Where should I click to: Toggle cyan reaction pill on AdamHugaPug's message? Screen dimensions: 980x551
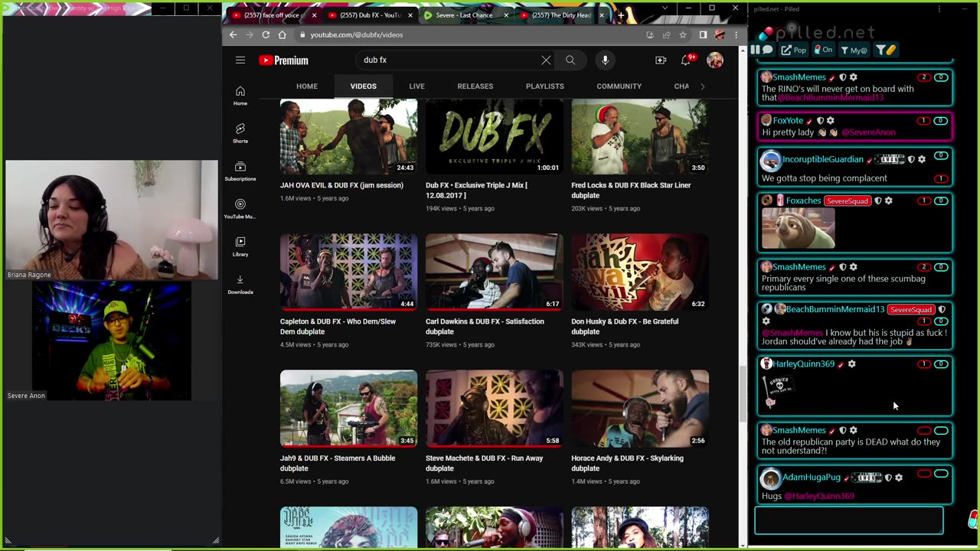[941, 474]
